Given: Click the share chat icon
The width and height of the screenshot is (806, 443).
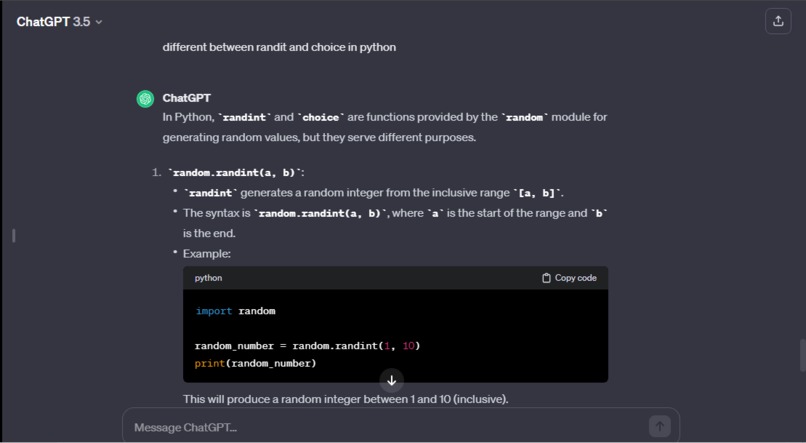Looking at the screenshot, I should (x=778, y=21).
